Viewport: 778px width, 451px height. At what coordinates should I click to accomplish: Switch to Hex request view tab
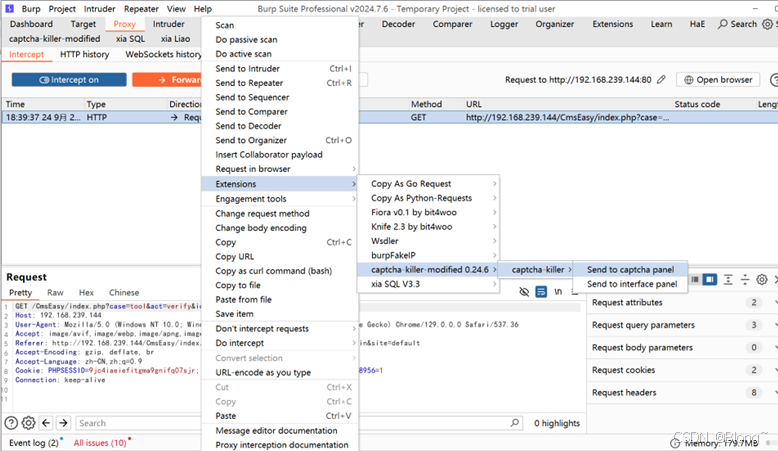point(86,293)
